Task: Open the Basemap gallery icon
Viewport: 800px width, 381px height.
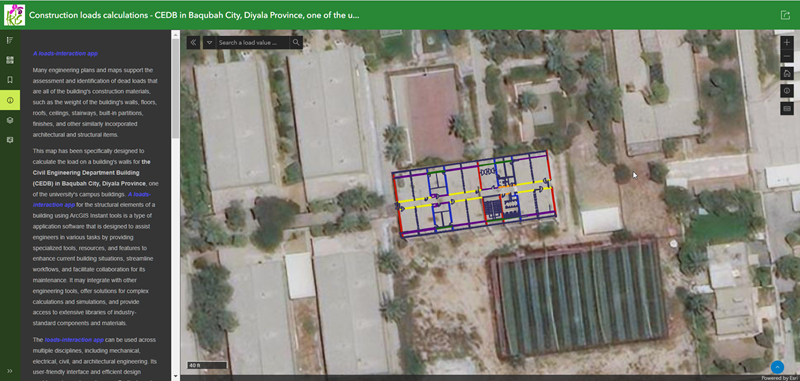Action: pos(10,60)
